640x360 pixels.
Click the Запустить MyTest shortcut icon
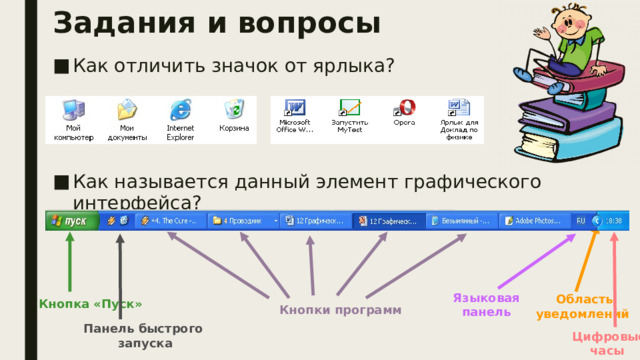[349, 116]
